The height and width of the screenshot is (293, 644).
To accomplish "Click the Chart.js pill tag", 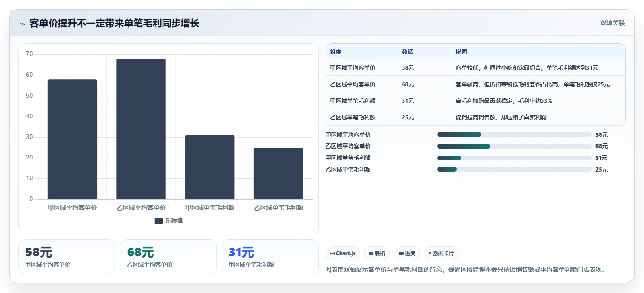I will tap(343, 253).
